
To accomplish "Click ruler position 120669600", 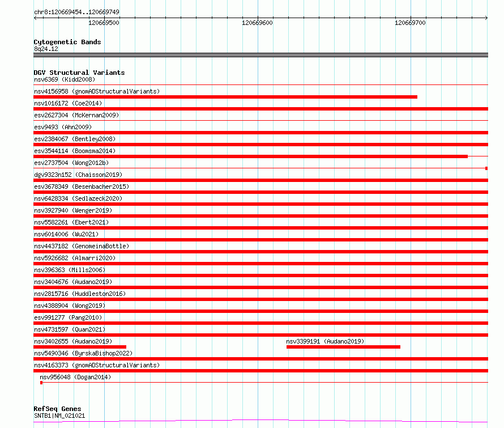I will pos(257,23).
